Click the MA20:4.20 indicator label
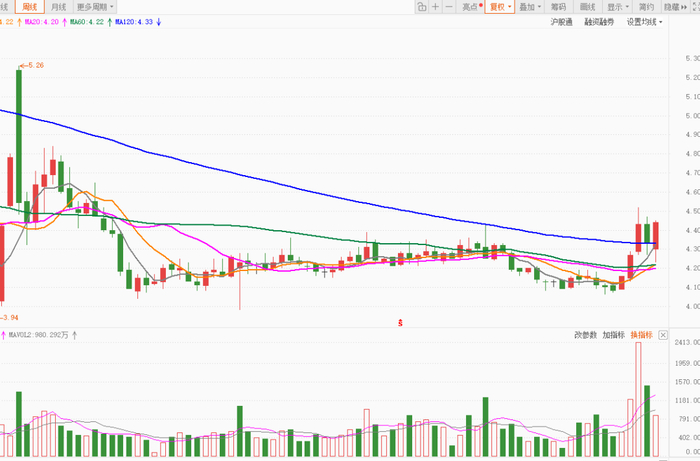 [x=42, y=22]
